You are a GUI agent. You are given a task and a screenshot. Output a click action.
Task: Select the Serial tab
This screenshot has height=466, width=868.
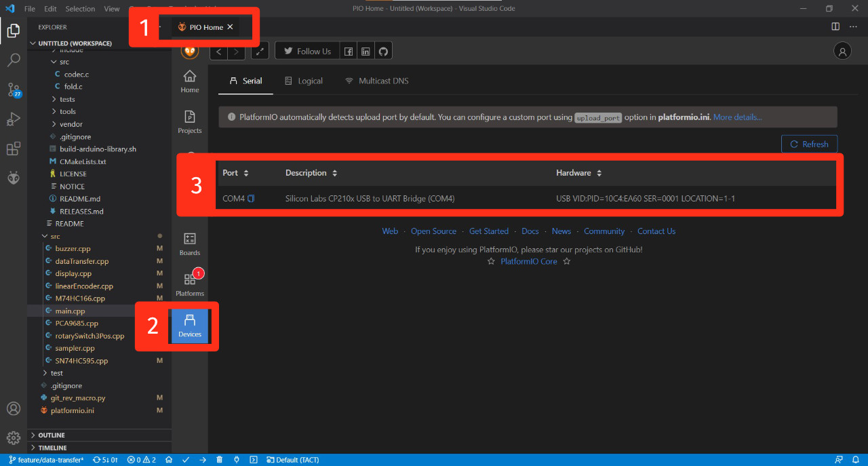[245, 81]
